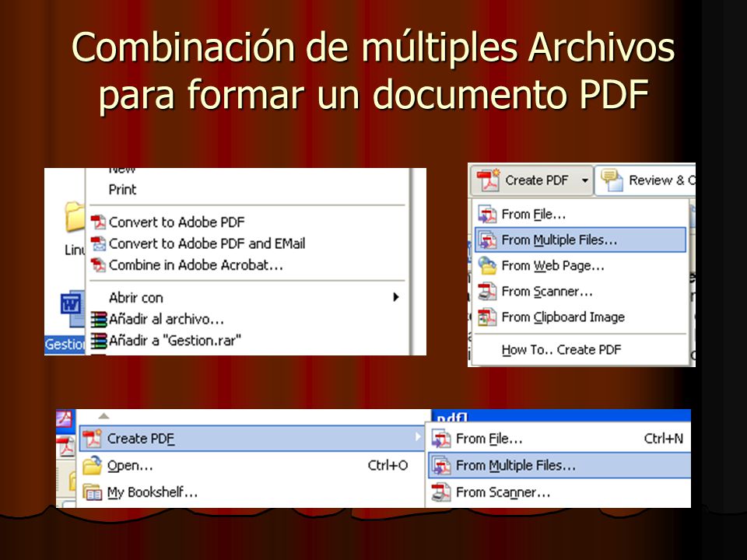The image size is (747, 560).
Task: Select From Multiple Files... in toolbar dropdown
Action: (x=580, y=240)
